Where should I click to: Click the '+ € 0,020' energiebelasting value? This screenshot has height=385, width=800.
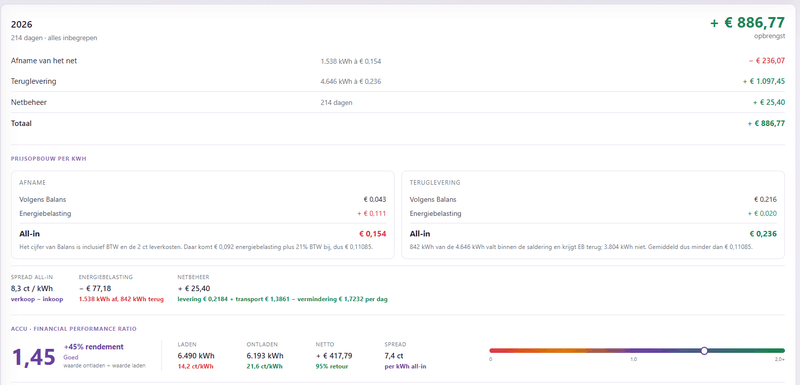pyautogui.click(x=762, y=214)
